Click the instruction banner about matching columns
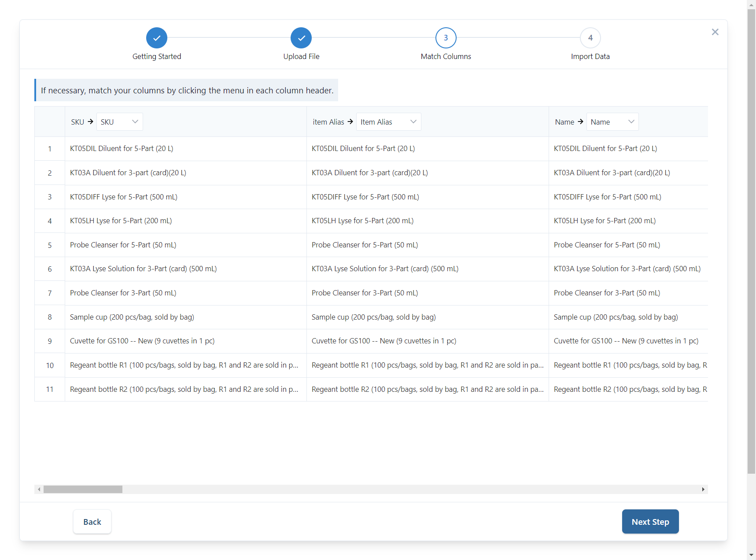This screenshot has height=560, width=756. 186,90
